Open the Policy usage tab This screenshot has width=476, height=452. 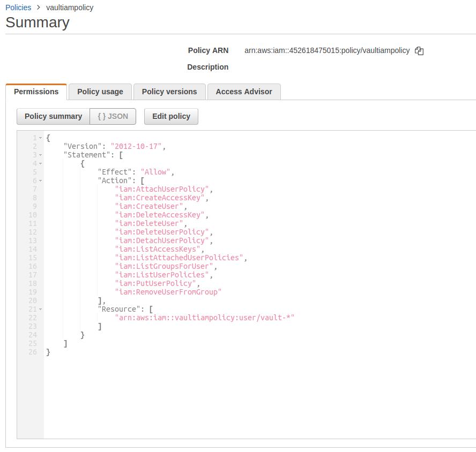(x=100, y=92)
